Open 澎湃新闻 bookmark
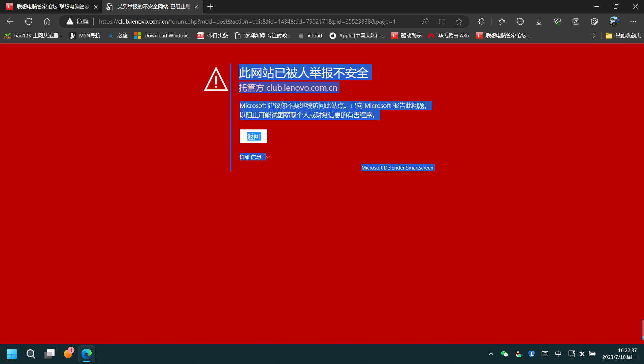Viewport: 644px width, 364px height. (x=263, y=36)
